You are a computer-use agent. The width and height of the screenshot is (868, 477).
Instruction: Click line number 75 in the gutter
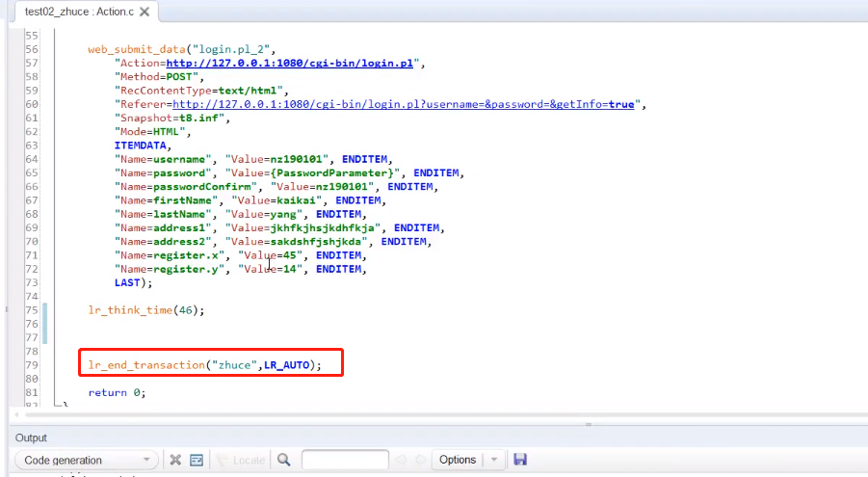(32, 310)
